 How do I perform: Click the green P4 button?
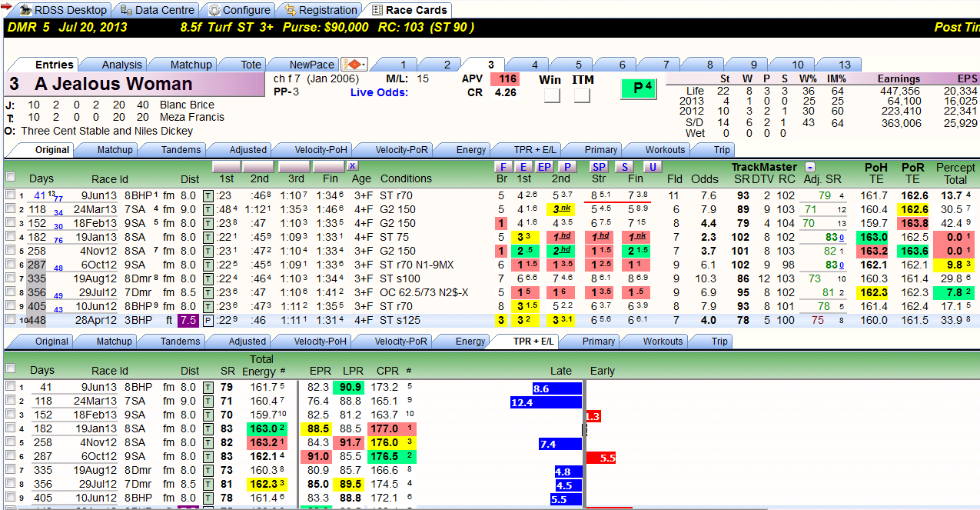(x=639, y=88)
